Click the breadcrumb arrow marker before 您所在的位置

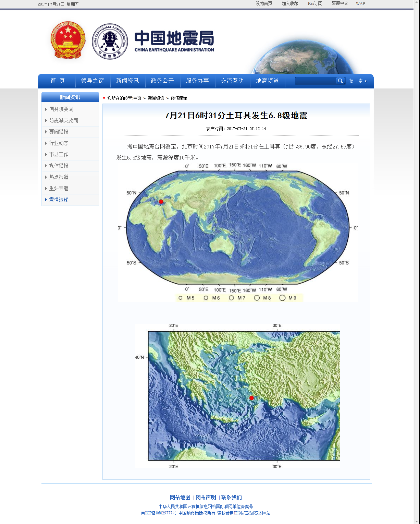coord(104,98)
